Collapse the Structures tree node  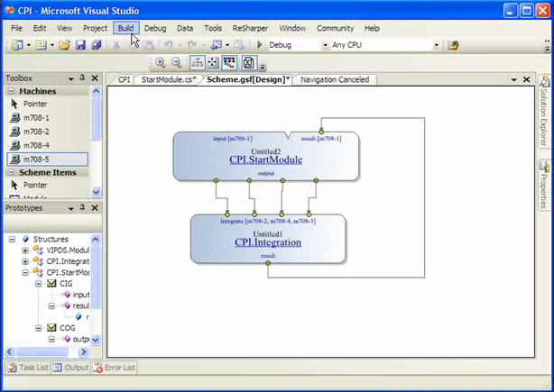pyautogui.click(x=12, y=239)
